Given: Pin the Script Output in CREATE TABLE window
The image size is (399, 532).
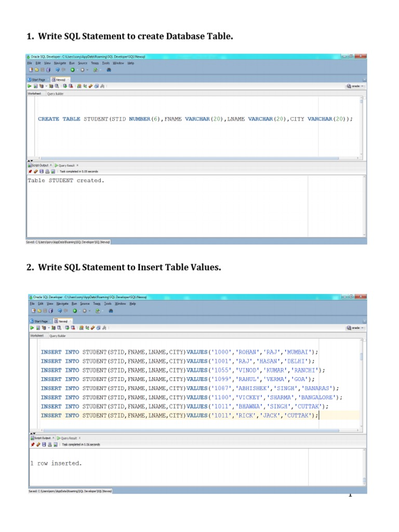Looking at the screenshot, I should (30, 171).
